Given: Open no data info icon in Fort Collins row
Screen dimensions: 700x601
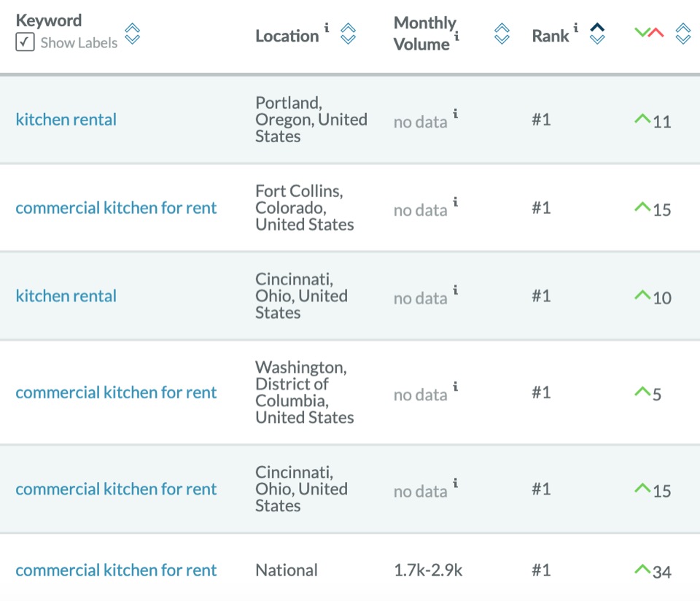Looking at the screenshot, I should pos(455,202).
